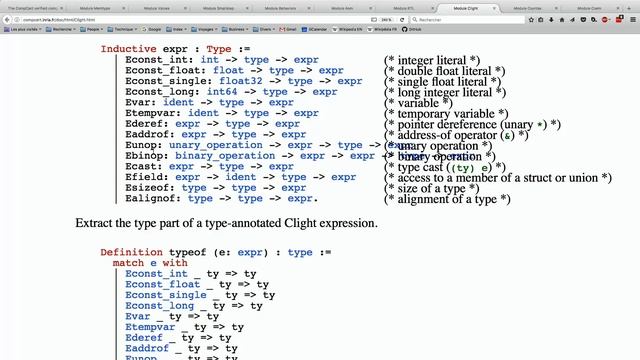
Task: Expand the Divers bookmarks folder
Action: (x=264, y=29)
